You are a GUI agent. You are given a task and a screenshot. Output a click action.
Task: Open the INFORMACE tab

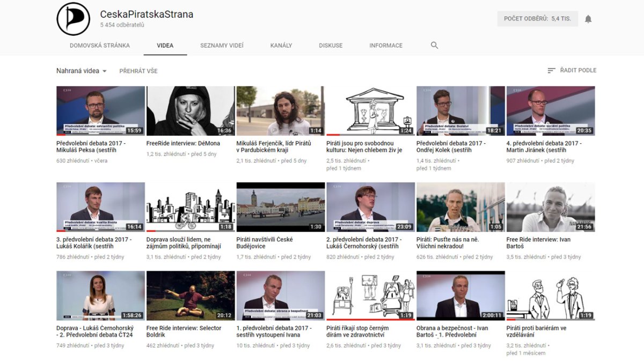coord(386,46)
